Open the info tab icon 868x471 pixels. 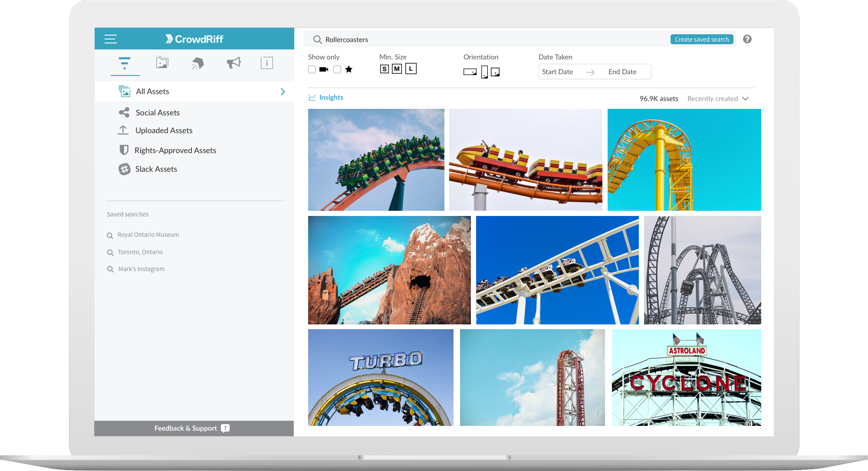pos(267,63)
